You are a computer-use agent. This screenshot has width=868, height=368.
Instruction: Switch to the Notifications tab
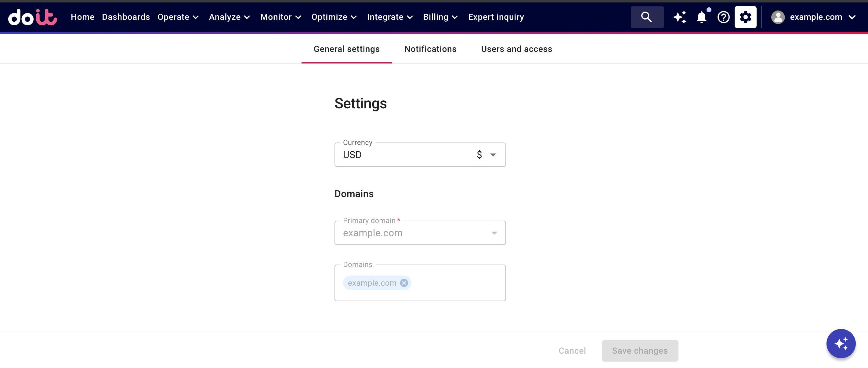pyautogui.click(x=430, y=49)
